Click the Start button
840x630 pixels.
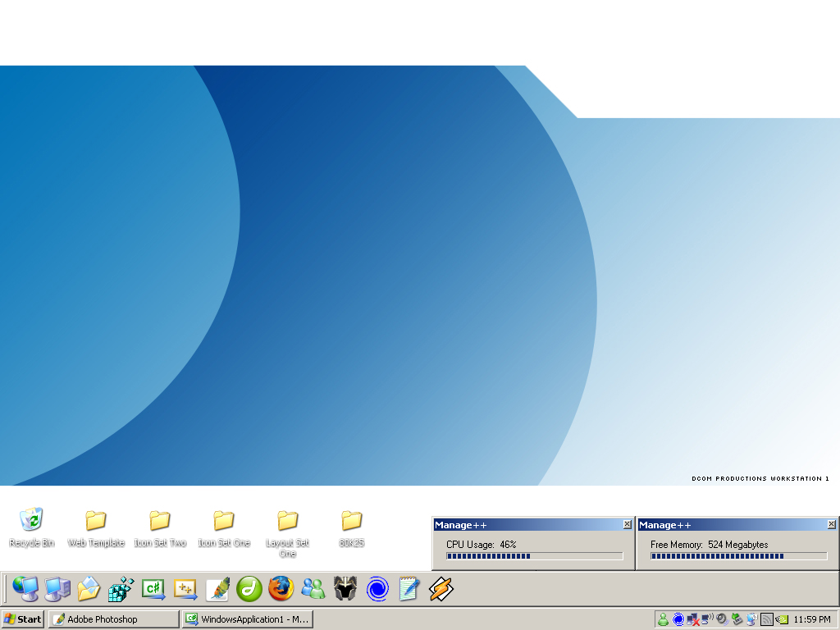(23, 619)
